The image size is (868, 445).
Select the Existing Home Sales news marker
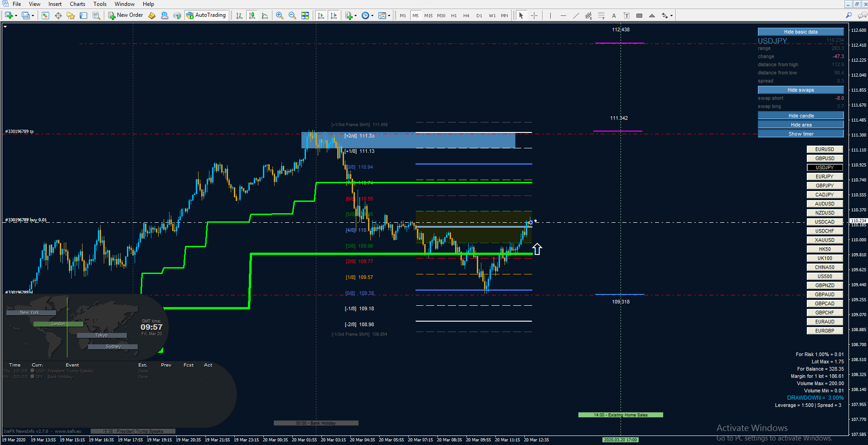pyautogui.click(x=621, y=415)
